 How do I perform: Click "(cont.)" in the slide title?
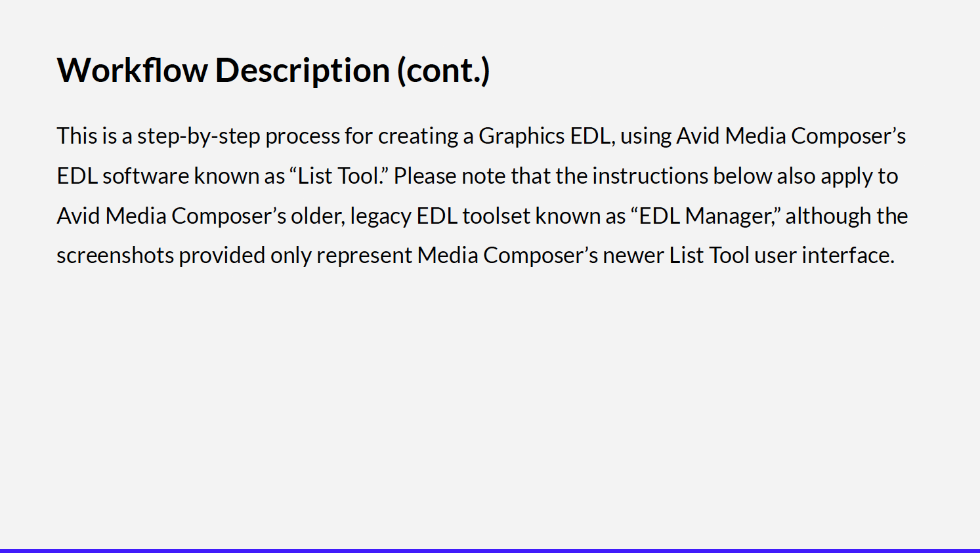[x=444, y=70]
